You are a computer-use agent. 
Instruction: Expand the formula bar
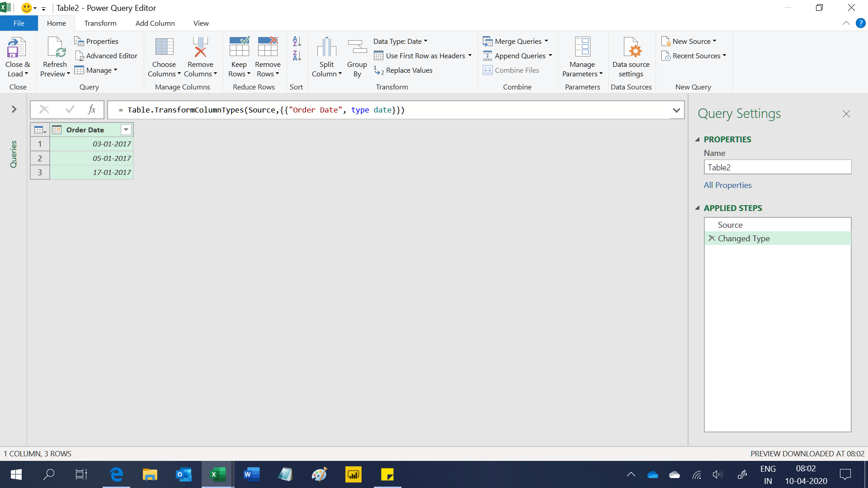pos(676,110)
